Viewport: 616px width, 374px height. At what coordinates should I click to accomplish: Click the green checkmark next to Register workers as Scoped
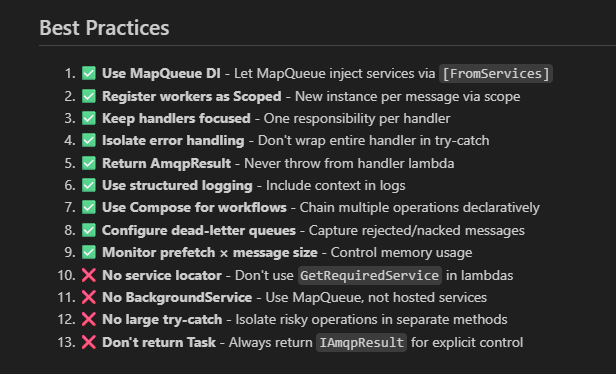pyautogui.click(x=89, y=96)
